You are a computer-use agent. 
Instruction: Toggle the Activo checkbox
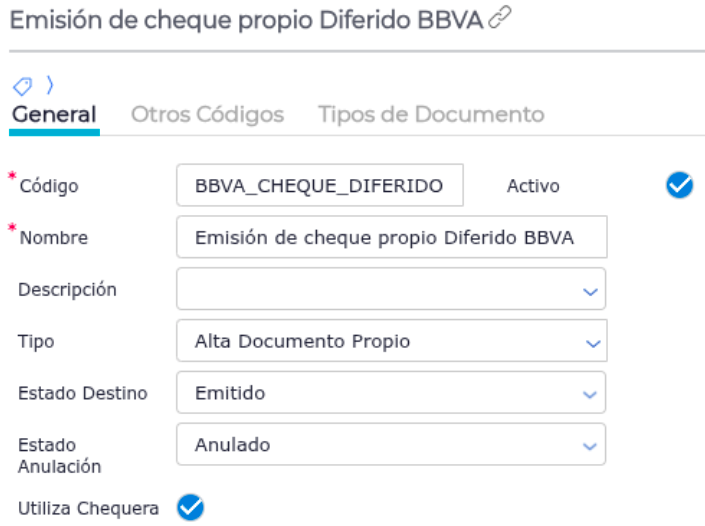[x=679, y=185]
